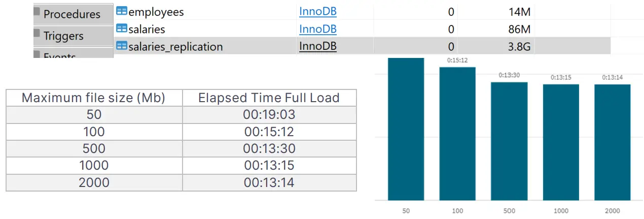The height and width of the screenshot is (219, 644).
Task: Click the Procedures sidebar icon
Action: [38, 12]
